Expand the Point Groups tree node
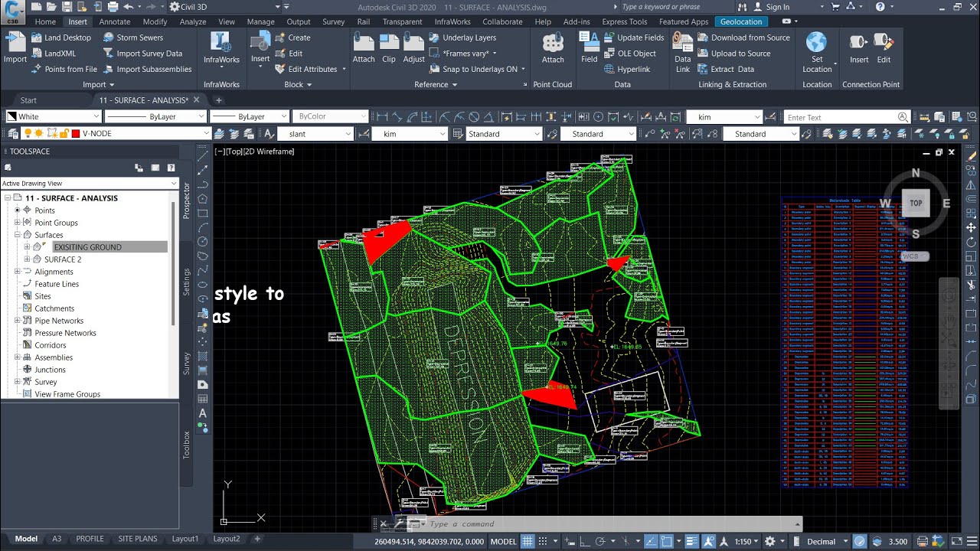The image size is (980, 551). coord(17,223)
